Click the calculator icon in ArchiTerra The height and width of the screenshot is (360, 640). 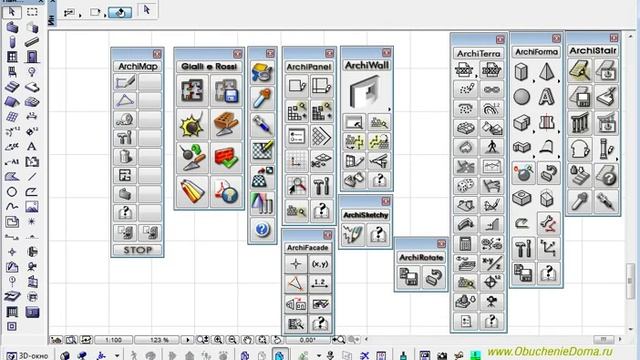tap(465, 244)
